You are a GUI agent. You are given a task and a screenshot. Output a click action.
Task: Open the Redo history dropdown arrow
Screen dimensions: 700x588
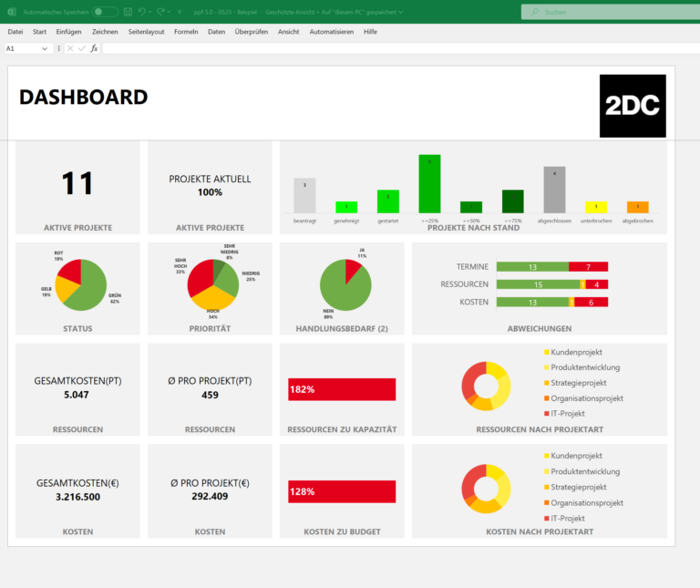click(170, 12)
